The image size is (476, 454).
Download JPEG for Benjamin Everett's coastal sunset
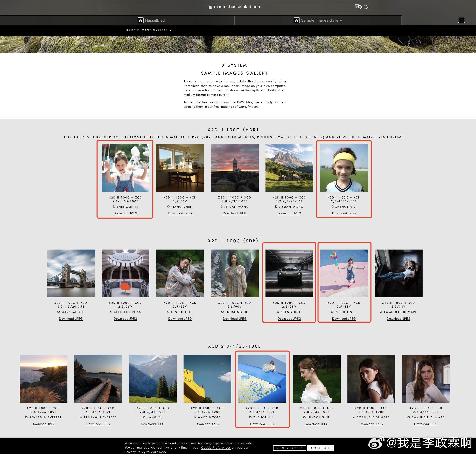[x=44, y=424]
